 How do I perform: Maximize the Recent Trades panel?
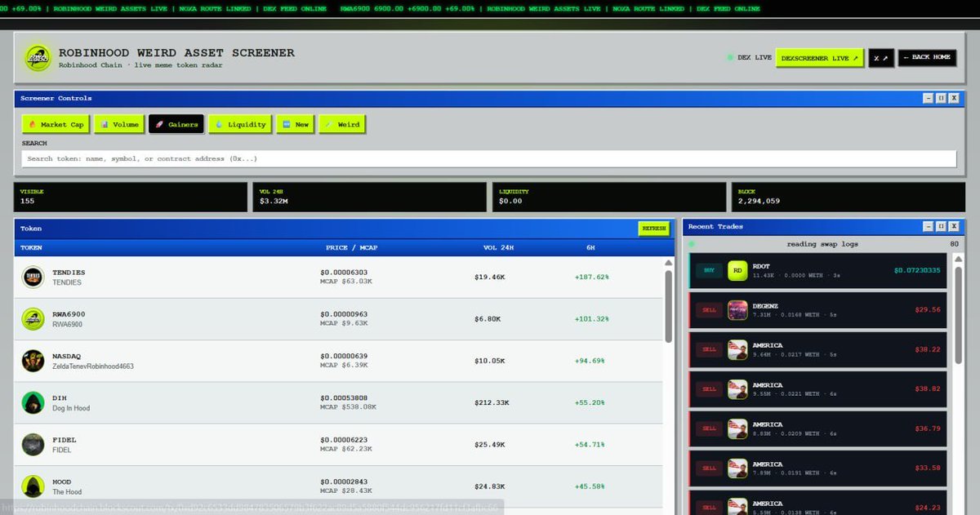pos(941,226)
